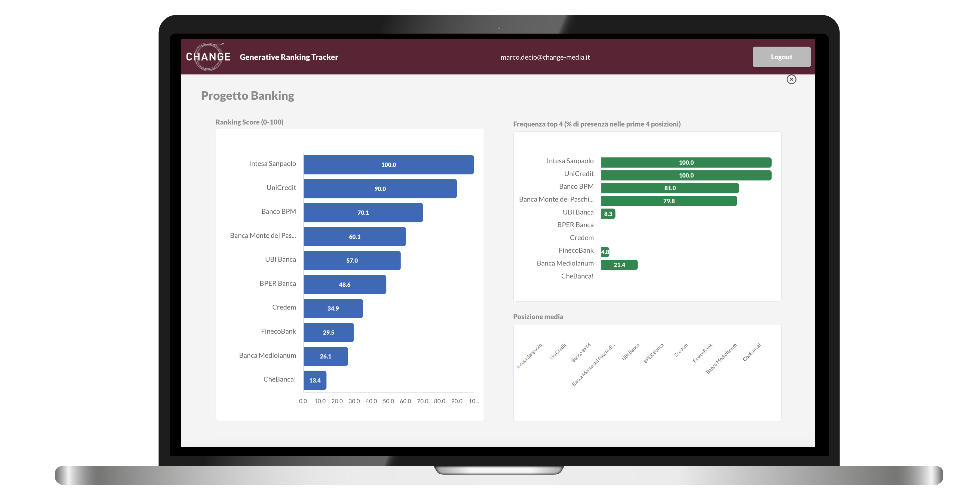This screenshot has width=980, height=490.
Task: Click UBI Banca label in Ranking Score chart
Action: pyautogui.click(x=280, y=259)
